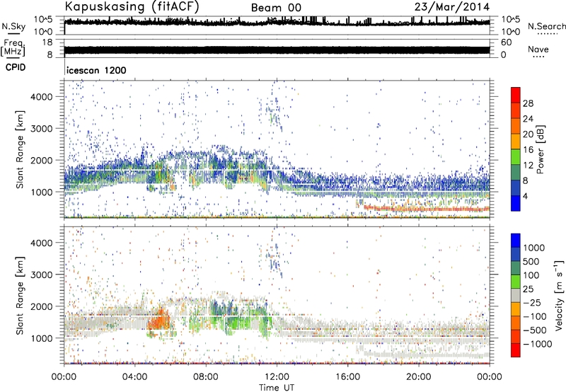Click the 'Kapuskasing (fitACF)' title text
Viewport: 566px width, 392px height.
click(132, 7)
